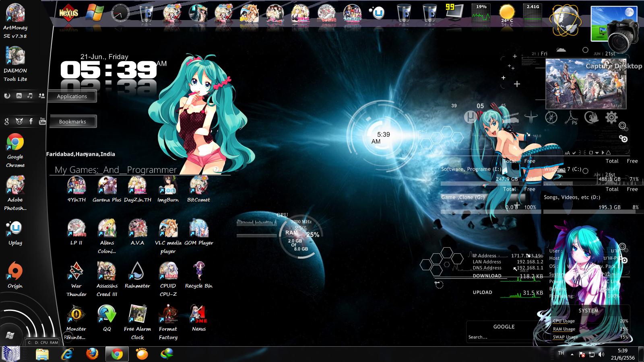Click the network icon in the system tray
Image resolution: width=644 pixels, height=362 pixels.
coord(592,354)
